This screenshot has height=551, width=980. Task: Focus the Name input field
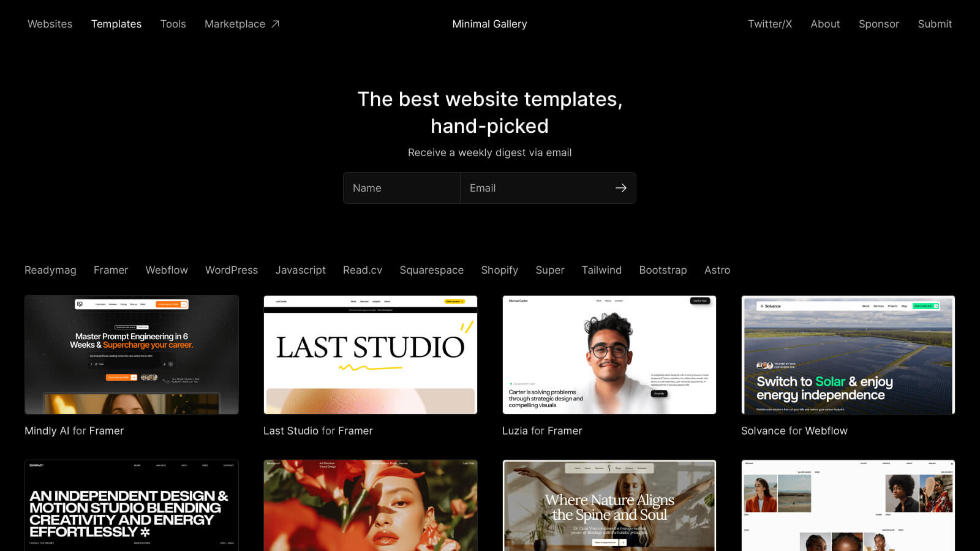tap(402, 188)
